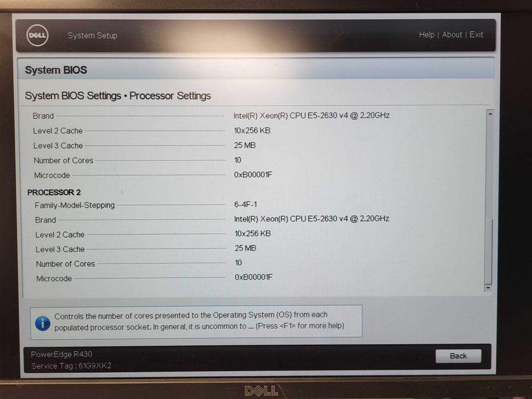
Task: Select the Family-Model-Stepping row label
Action: point(75,205)
